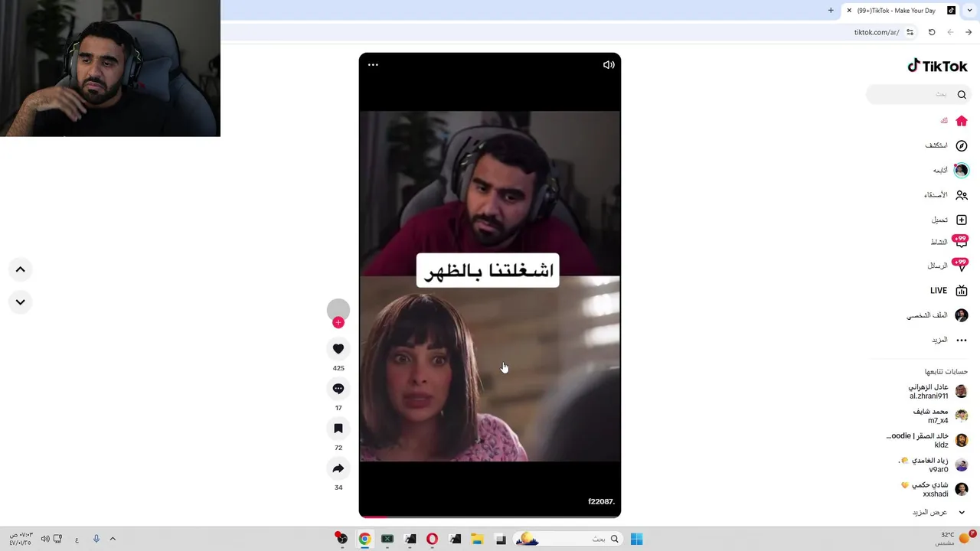
Task: Open the Messages (الرسائل) inbox
Action: [x=948, y=266]
